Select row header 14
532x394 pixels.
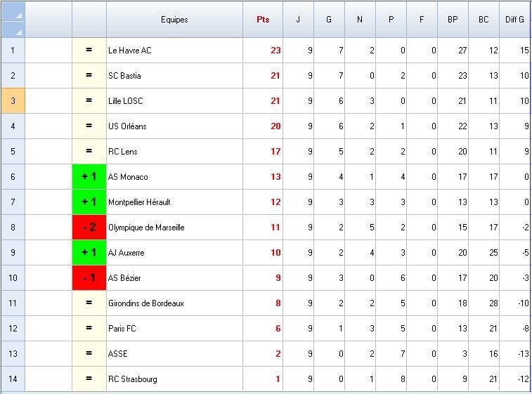[x=13, y=379]
